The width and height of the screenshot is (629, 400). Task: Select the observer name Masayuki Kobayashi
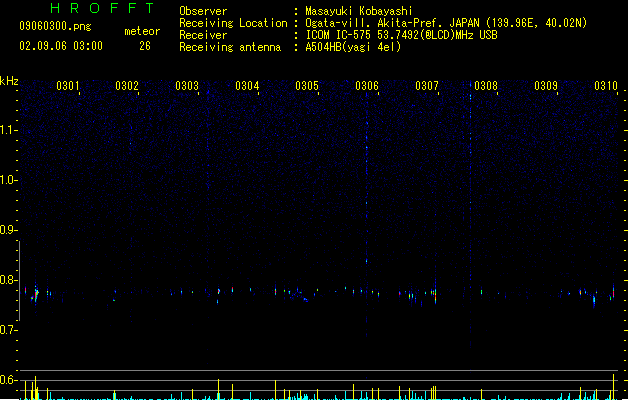pos(359,11)
